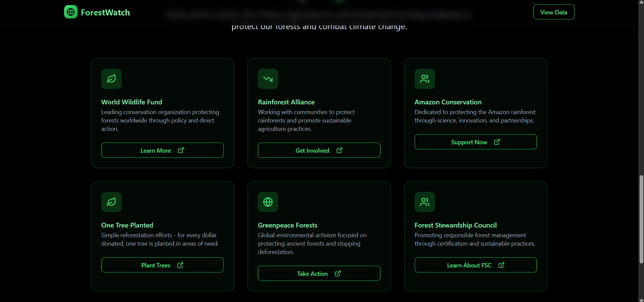
Task: Click the text 'Working with communities to protect'
Action: point(306,112)
